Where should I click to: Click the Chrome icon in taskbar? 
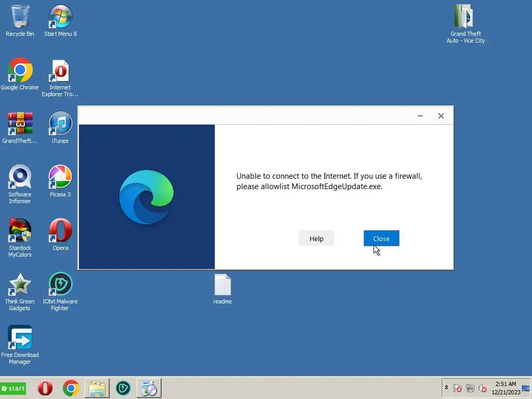(71, 388)
